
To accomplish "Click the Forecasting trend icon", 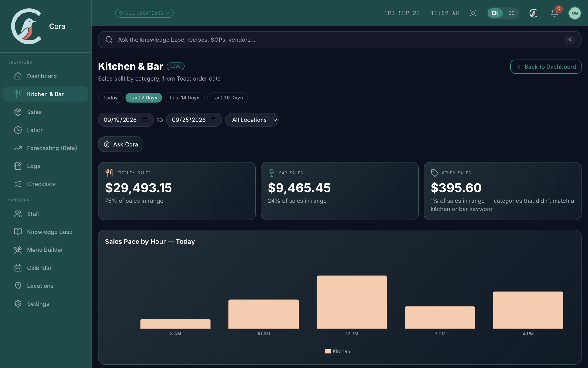I will coord(18,148).
